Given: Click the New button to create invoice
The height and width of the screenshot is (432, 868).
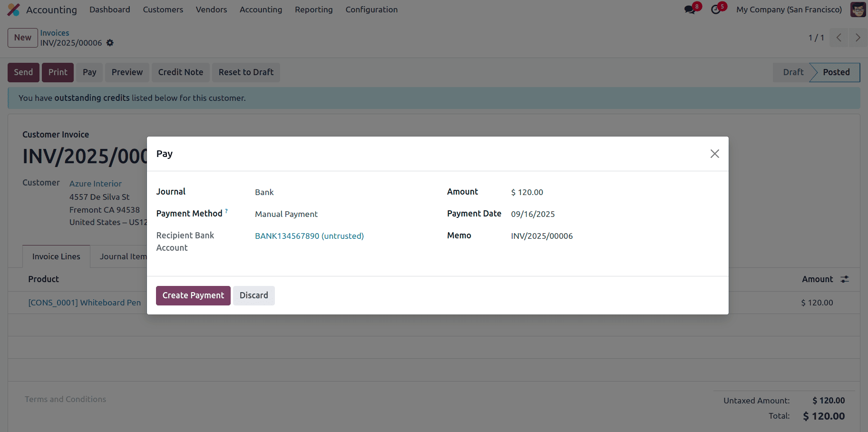Looking at the screenshot, I should [x=22, y=37].
